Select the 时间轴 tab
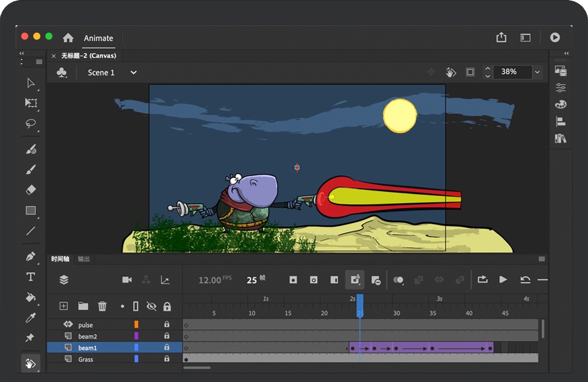 pos(60,259)
